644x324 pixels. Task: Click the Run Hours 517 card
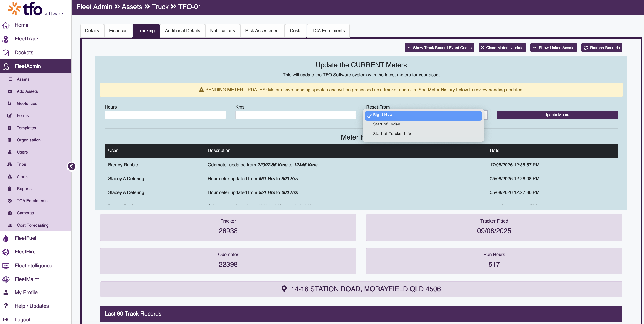[494, 261]
